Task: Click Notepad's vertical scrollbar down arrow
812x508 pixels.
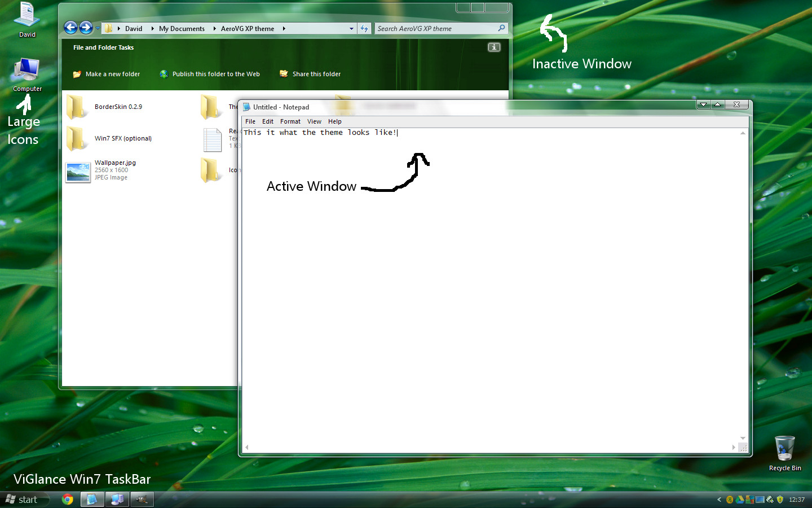Action: [x=743, y=438]
